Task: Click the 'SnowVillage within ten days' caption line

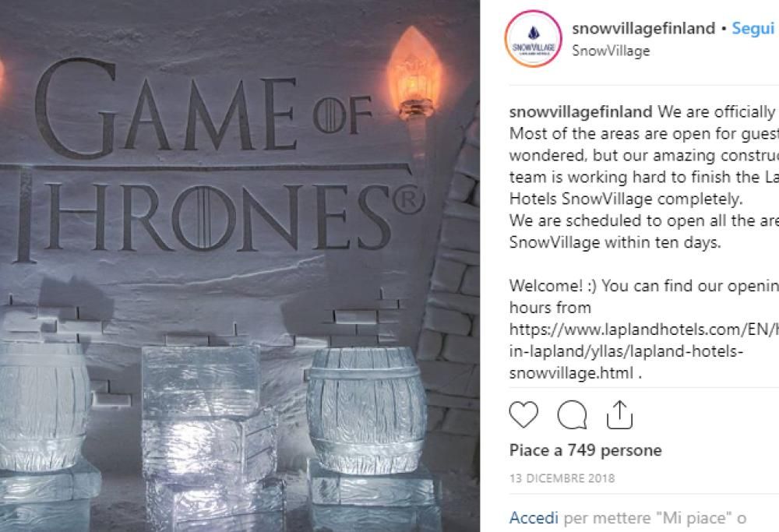Action: coord(615,241)
